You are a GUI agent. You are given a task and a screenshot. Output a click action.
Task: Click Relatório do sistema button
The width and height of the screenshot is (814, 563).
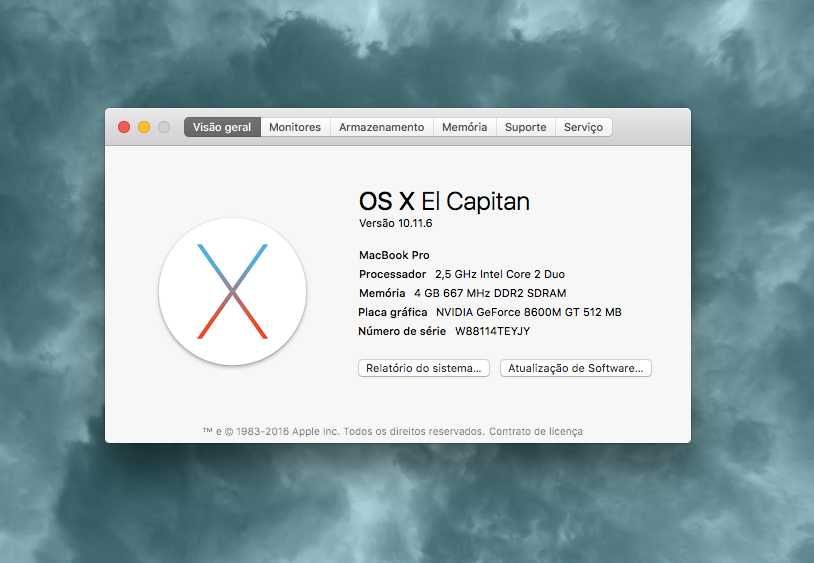coord(424,368)
